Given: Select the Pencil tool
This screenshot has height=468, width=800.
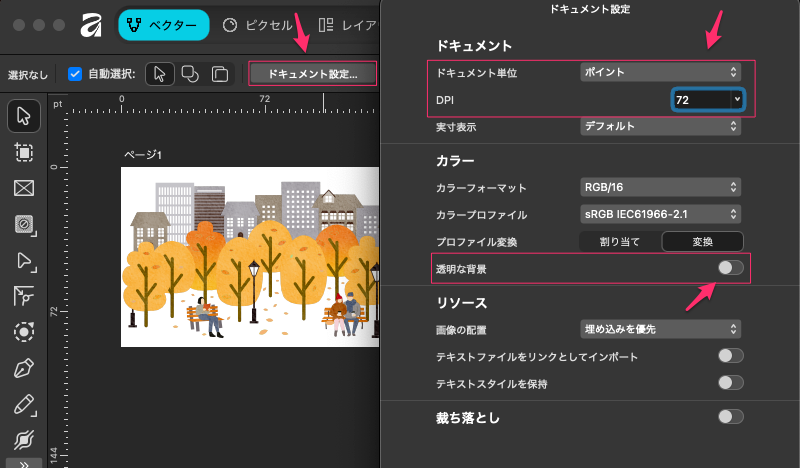Looking at the screenshot, I should [23, 404].
